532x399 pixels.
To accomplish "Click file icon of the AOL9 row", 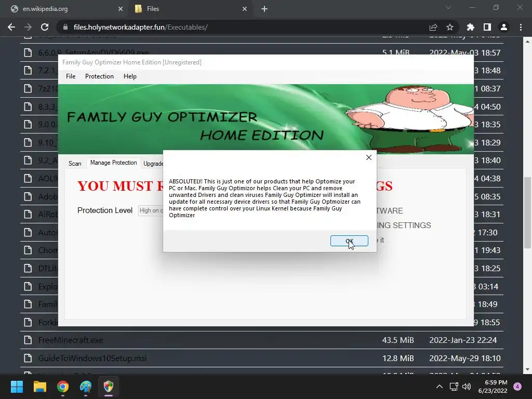I will (x=28, y=179).
